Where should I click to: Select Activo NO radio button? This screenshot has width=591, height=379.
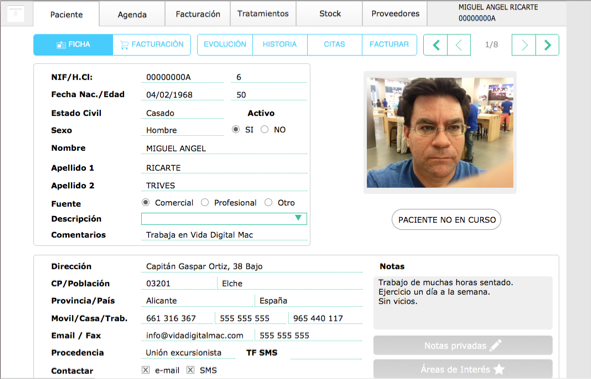pos(265,129)
